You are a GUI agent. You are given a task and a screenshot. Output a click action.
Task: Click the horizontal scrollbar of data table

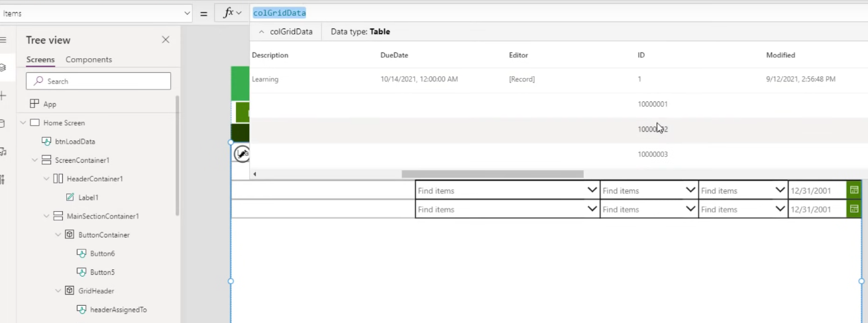pyautogui.click(x=492, y=174)
